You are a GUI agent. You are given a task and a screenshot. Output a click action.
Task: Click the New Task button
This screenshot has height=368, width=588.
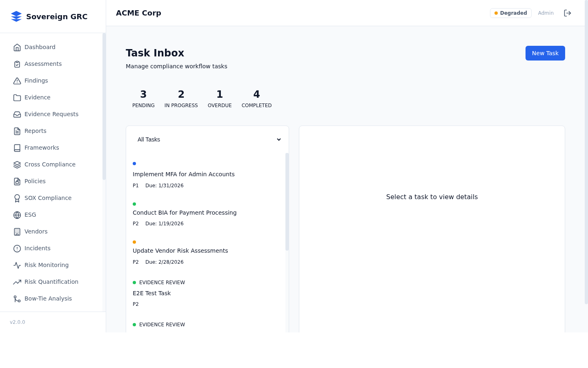click(x=545, y=53)
